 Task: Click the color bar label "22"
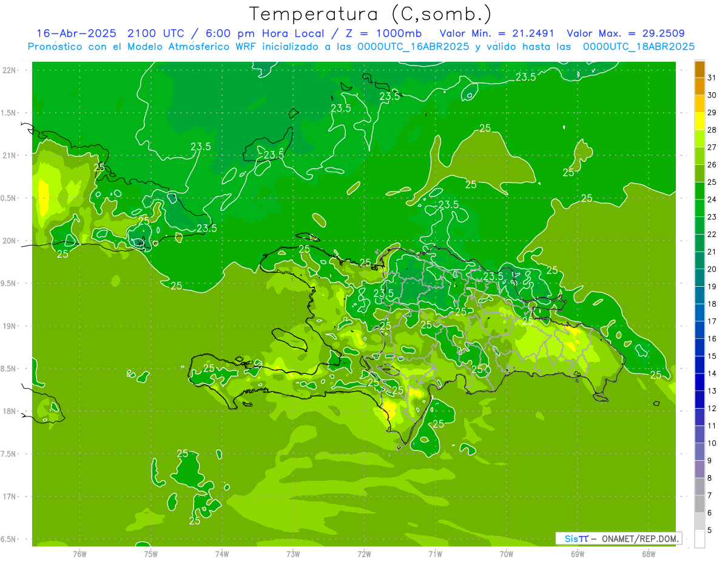tap(712, 234)
